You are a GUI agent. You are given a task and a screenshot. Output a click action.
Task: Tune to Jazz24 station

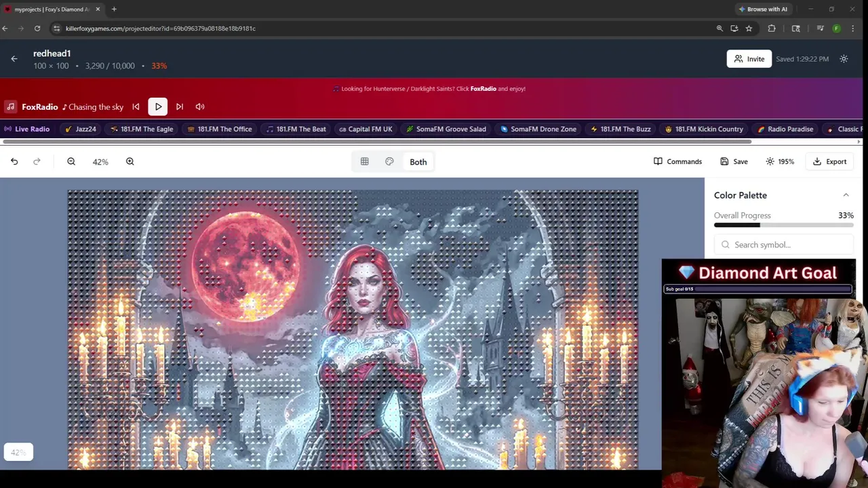(81, 129)
